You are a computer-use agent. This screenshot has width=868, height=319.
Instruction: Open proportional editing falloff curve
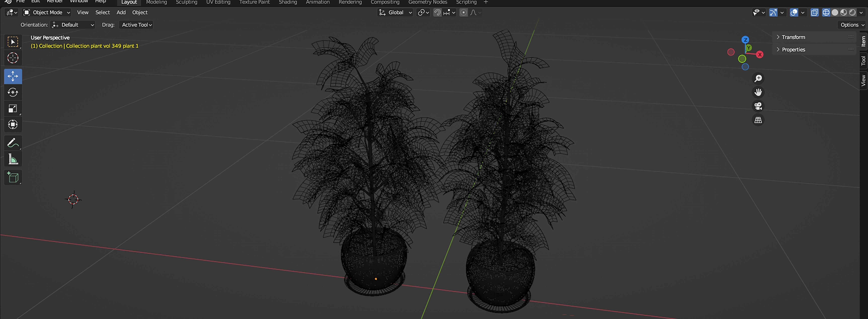pos(475,12)
